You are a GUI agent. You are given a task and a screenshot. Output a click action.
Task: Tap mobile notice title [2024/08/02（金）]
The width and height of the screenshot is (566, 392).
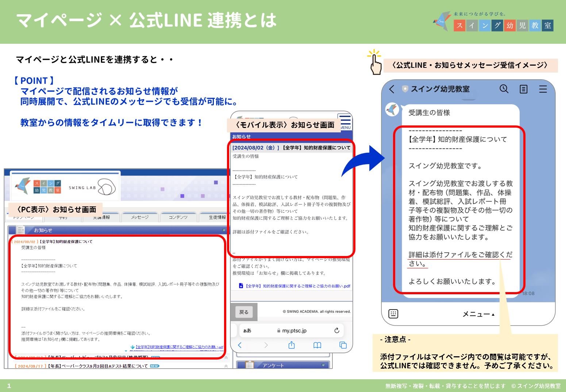point(291,148)
